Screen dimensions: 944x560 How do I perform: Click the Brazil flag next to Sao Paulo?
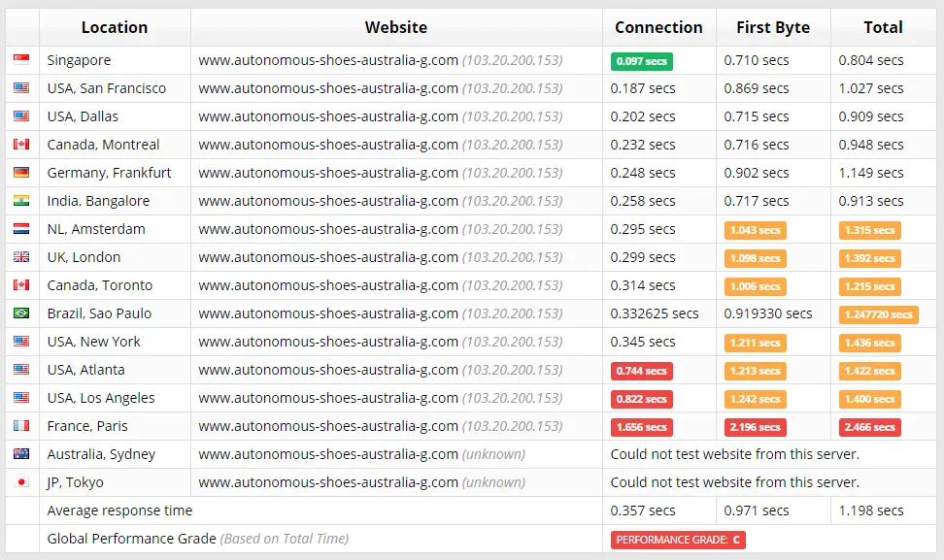pyautogui.click(x=21, y=313)
